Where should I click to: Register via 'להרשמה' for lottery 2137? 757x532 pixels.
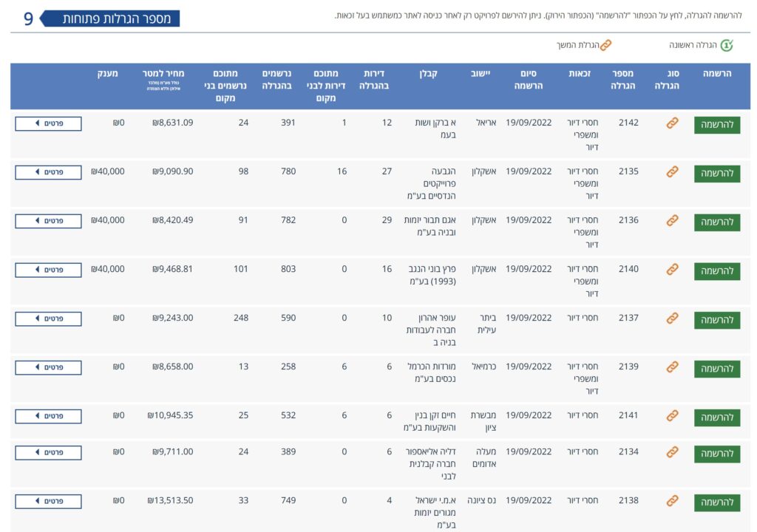coord(716,320)
